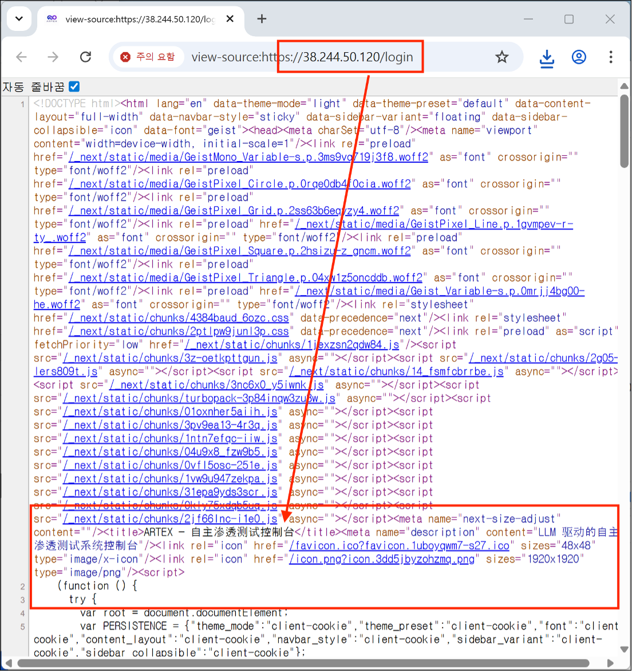
Task: Open the tab search dropdown chevron
Action: point(19,19)
